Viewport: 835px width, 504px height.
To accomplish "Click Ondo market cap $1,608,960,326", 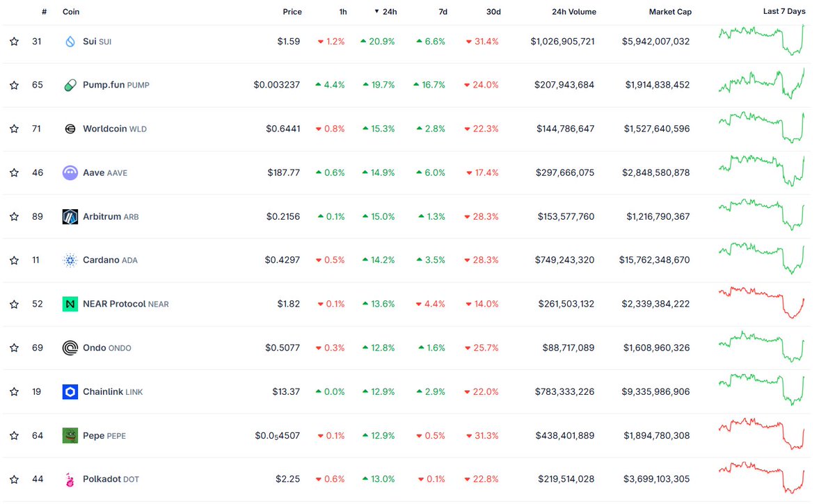I will click(x=658, y=348).
